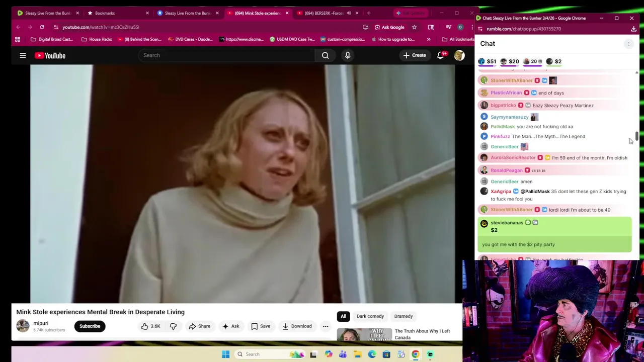Screen dimensions: 644x362
Task: Save video to playlist
Action: (261, 326)
